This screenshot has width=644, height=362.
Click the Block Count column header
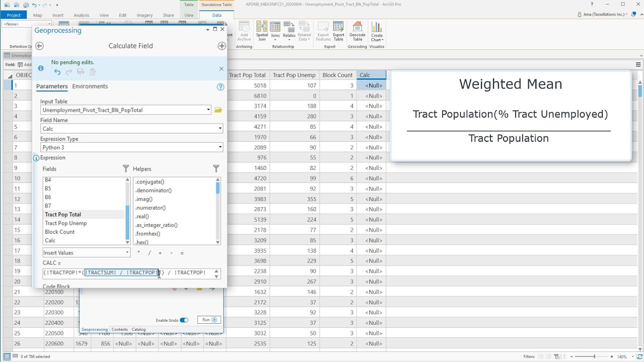(338, 75)
